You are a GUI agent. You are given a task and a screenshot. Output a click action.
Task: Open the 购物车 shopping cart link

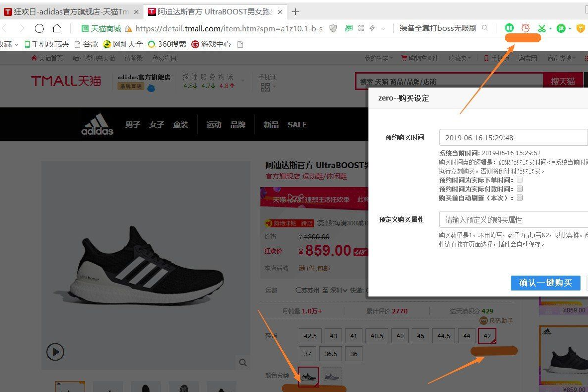tap(420, 58)
